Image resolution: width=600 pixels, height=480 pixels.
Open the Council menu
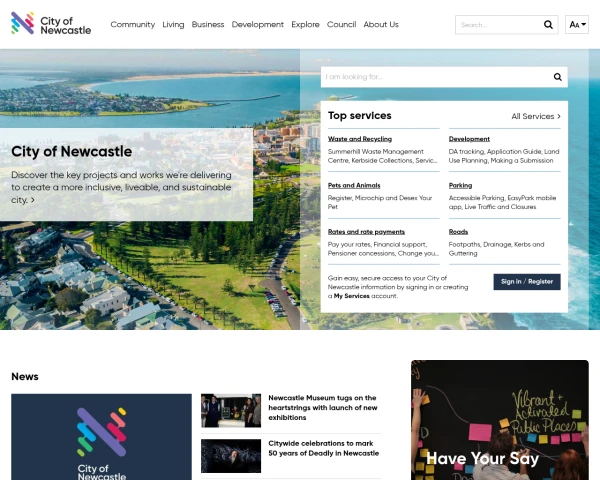click(x=341, y=24)
